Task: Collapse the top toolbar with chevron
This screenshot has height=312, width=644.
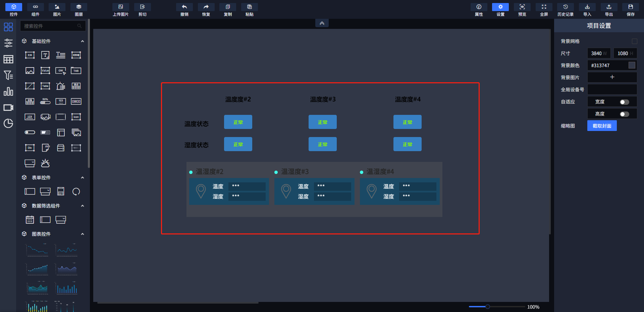Action: click(322, 23)
